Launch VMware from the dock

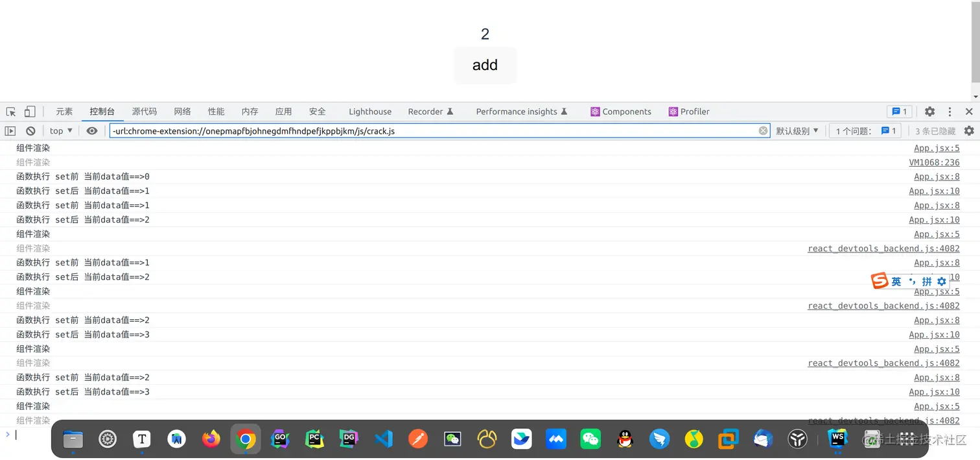click(x=729, y=439)
